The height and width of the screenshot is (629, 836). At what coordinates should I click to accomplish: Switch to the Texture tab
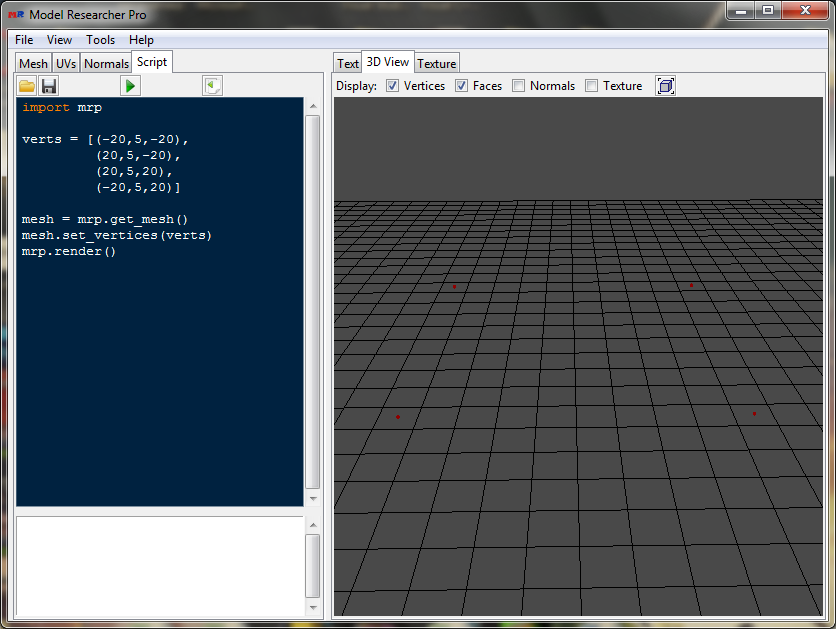pos(437,63)
